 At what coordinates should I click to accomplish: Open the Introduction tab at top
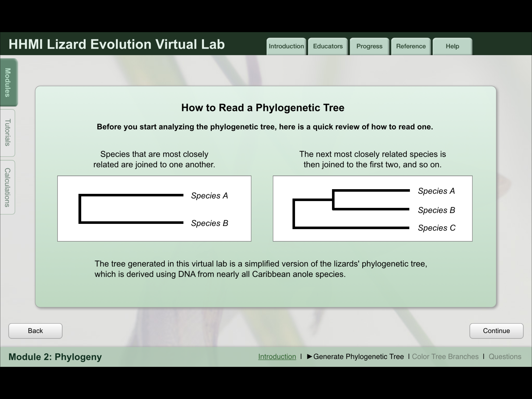286,46
